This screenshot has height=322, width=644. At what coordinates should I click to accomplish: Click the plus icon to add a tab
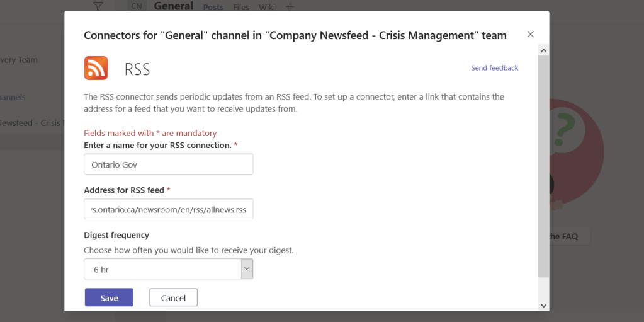[x=290, y=7]
